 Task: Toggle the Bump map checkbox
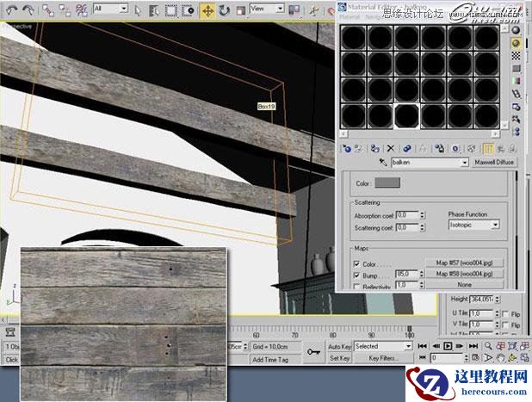[x=356, y=274]
